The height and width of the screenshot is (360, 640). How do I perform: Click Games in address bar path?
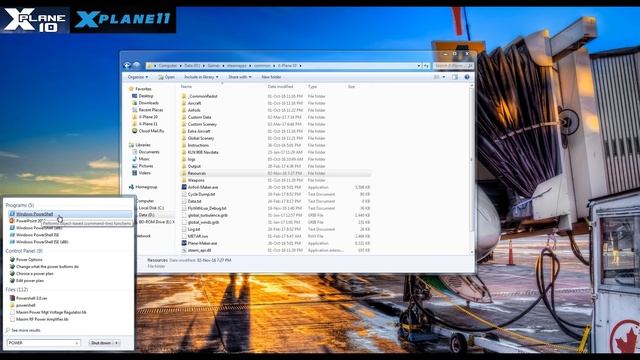[213, 65]
